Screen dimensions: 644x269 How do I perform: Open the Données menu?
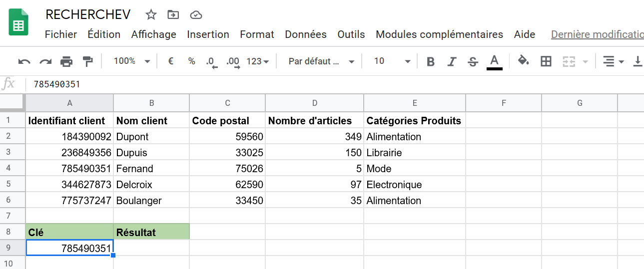coord(306,34)
